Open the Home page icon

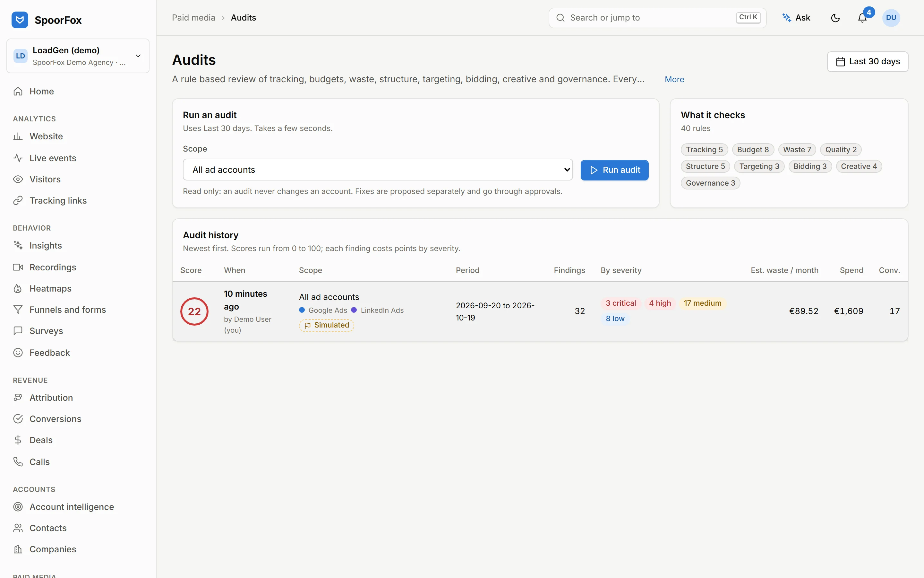pos(18,92)
